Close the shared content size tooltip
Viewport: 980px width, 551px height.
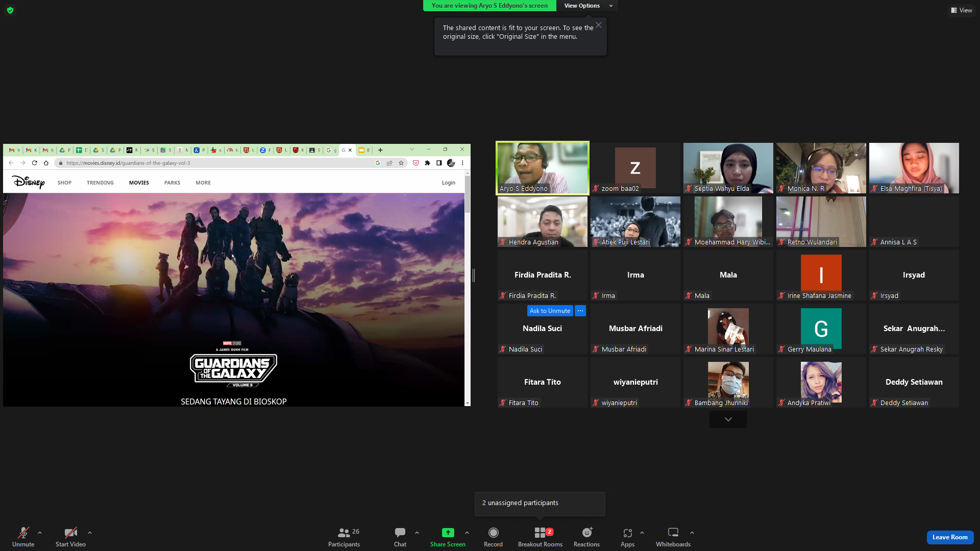click(x=599, y=25)
